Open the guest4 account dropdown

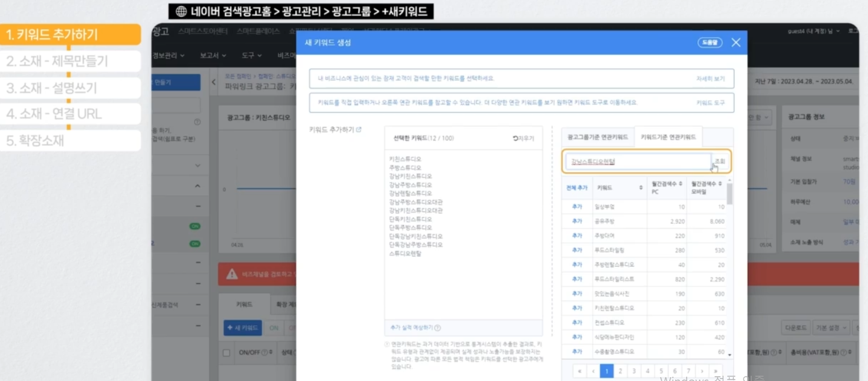tap(814, 31)
